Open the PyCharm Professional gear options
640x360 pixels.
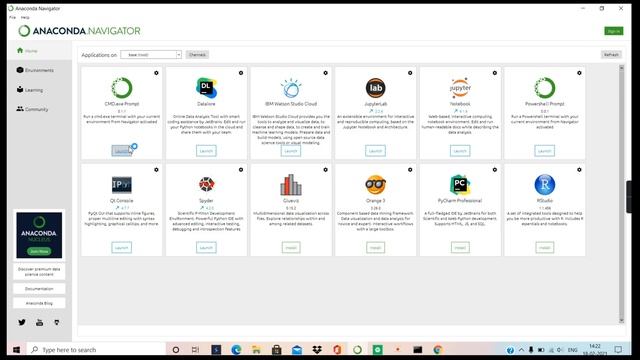click(x=495, y=170)
